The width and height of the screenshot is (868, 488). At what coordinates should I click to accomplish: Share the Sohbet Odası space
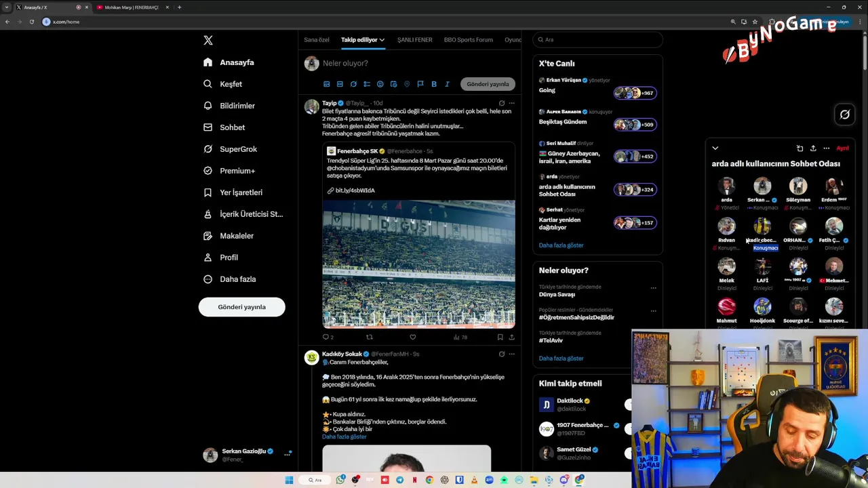[813, 148]
